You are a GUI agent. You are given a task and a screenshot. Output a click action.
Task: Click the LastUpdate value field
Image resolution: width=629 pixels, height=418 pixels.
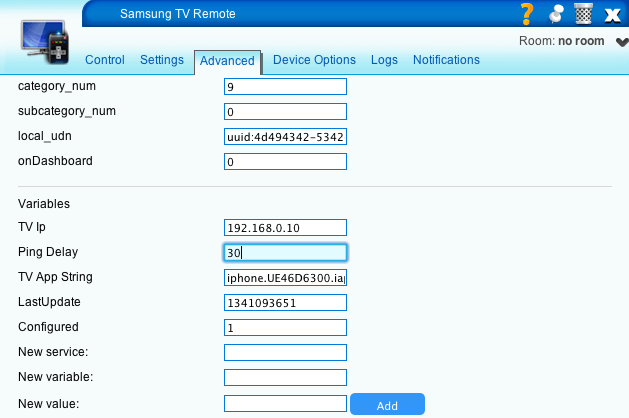285,302
